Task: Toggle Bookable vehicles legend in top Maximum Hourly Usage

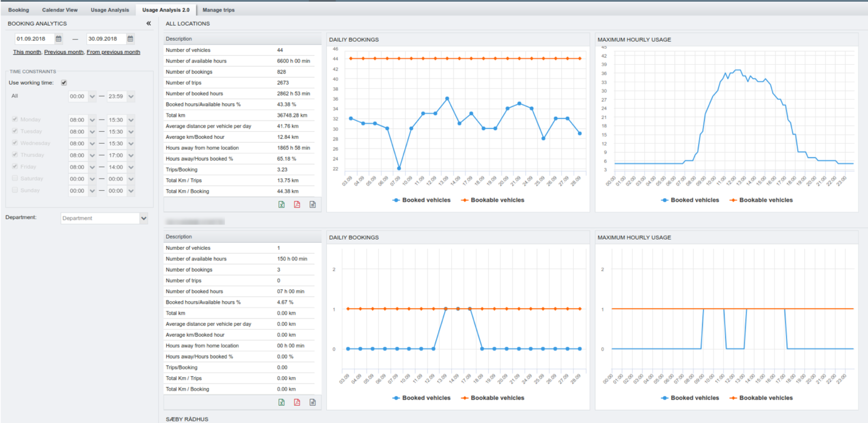Action: pos(761,200)
